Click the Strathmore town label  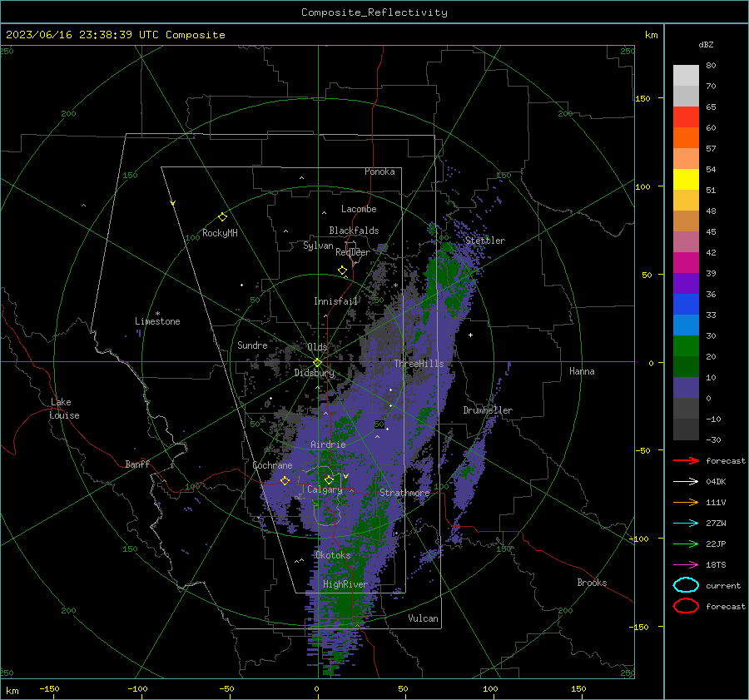(404, 493)
